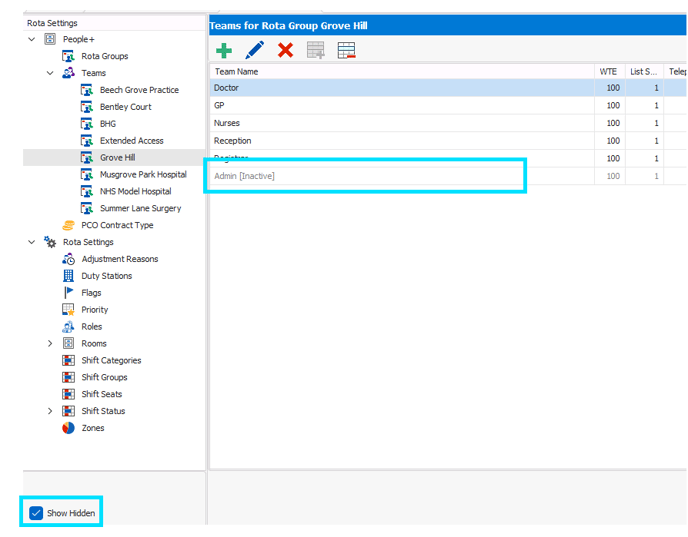
Task: Select the Reception team row
Action: tap(448, 141)
